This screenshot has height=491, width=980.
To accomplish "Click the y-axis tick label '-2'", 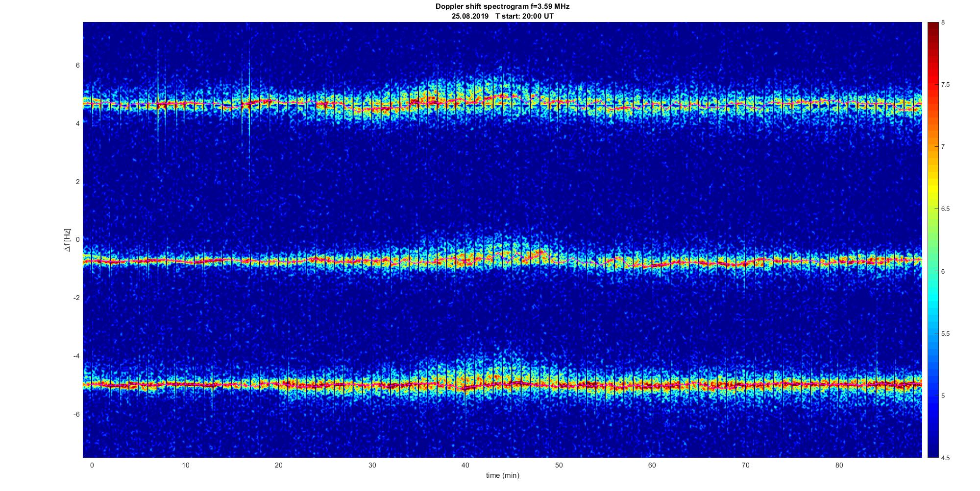I will pos(77,298).
